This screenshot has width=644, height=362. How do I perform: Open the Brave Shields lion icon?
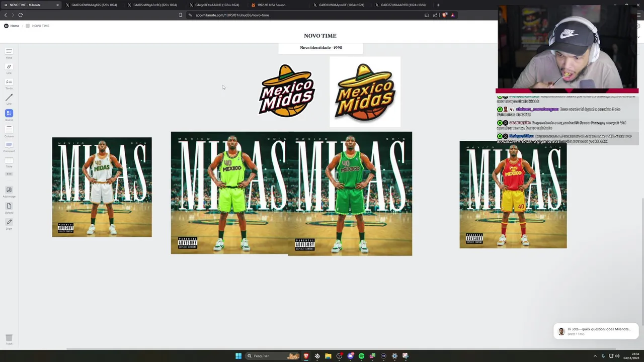(x=444, y=15)
